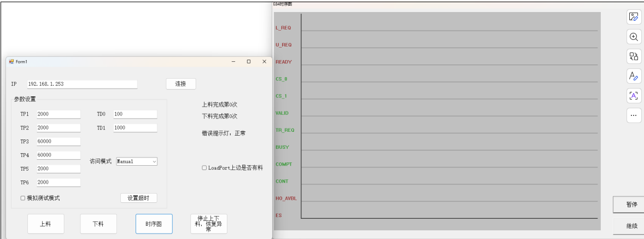Open the 时序图 timing chart button
The image size is (644, 239).
coord(154,224)
